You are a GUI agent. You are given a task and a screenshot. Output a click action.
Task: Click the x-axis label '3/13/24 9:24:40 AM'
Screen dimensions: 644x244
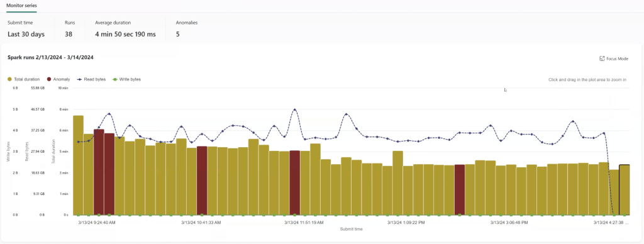pos(96,222)
